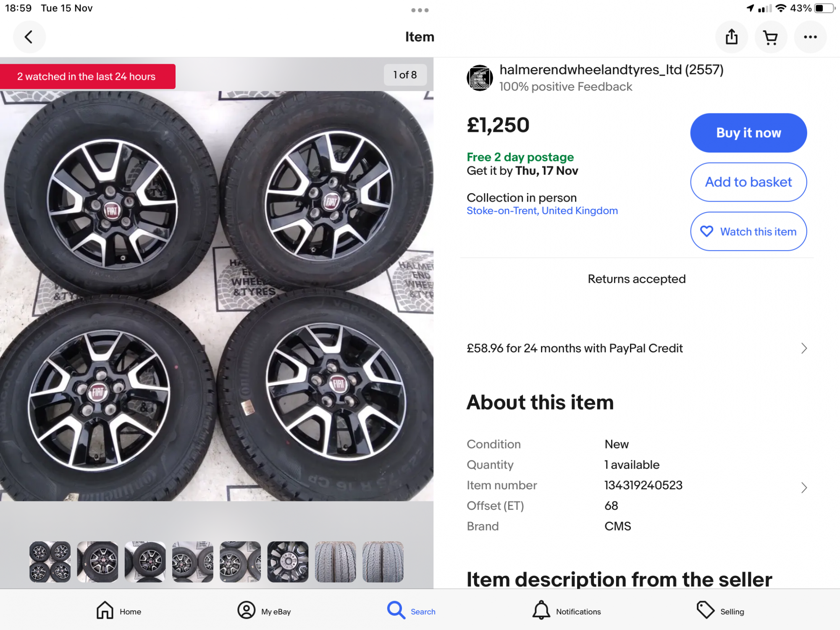
Task: Expand the PayPal Credit details chevron
Action: (x=803, y=348)
